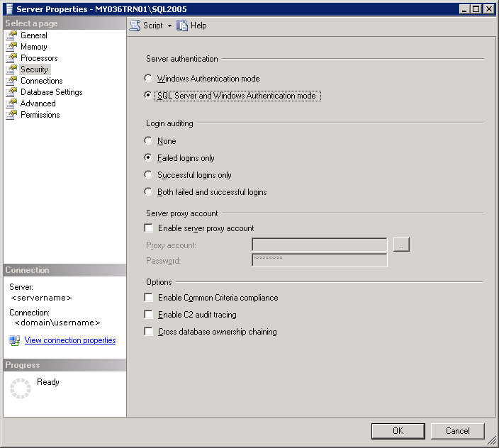This screenshot has height=448, width=499.
Task: Click the server icon in title bar
Action: click(x=9, y=9)
